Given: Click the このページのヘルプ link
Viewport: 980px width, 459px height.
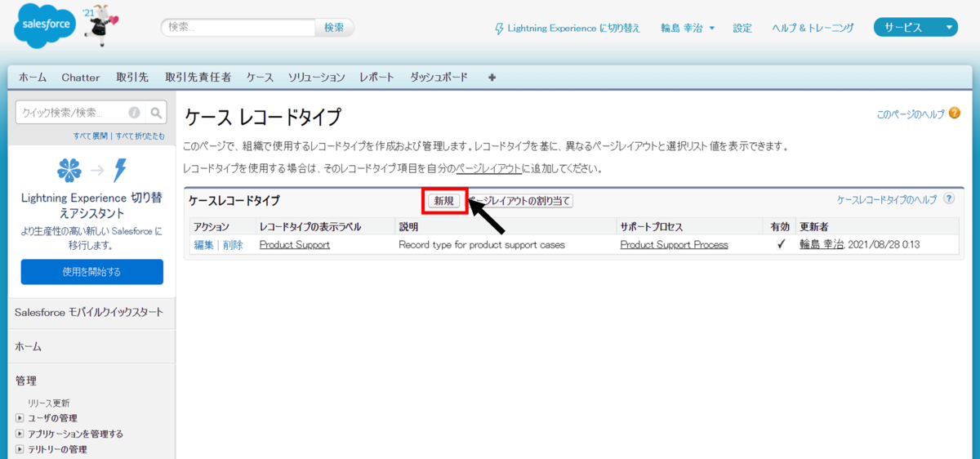Looking at the screenshot, I should 911,114.
